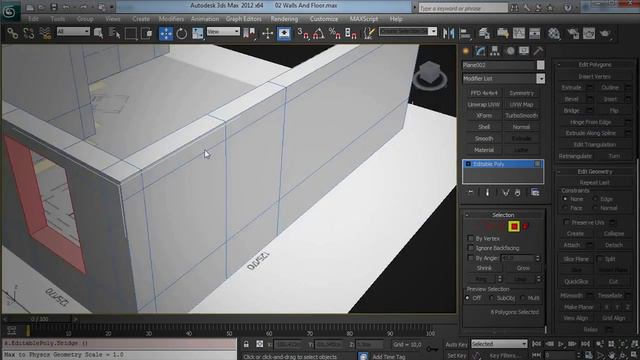Activate the Select and Scale tool
640x360 pixels.
[198, 33]
